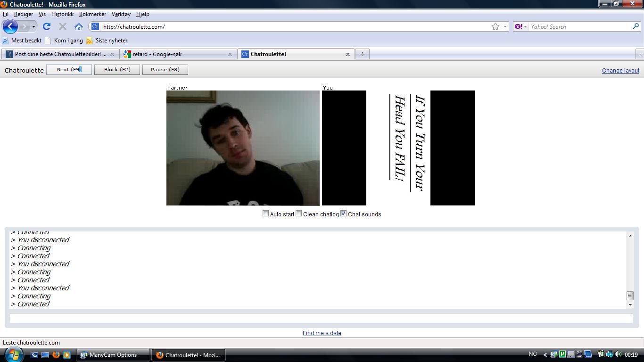
Task: Close the Chatroulette! tab
Action: (x=348, y=54)
